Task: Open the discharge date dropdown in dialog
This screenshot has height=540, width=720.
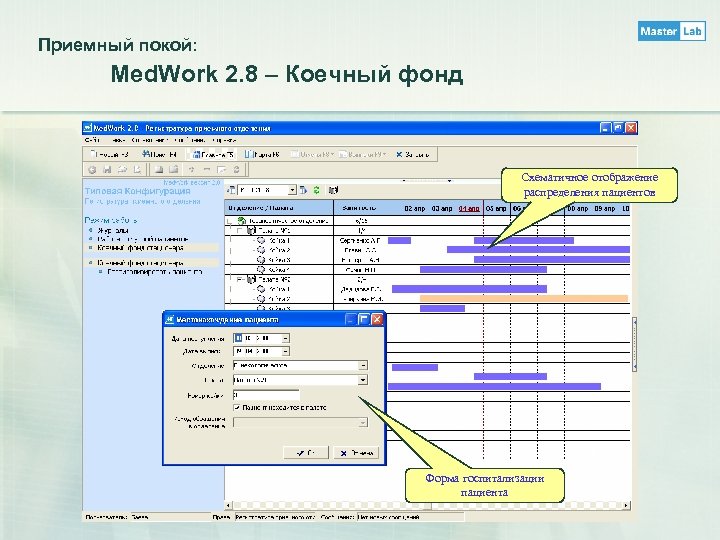Action: [285, 351]
